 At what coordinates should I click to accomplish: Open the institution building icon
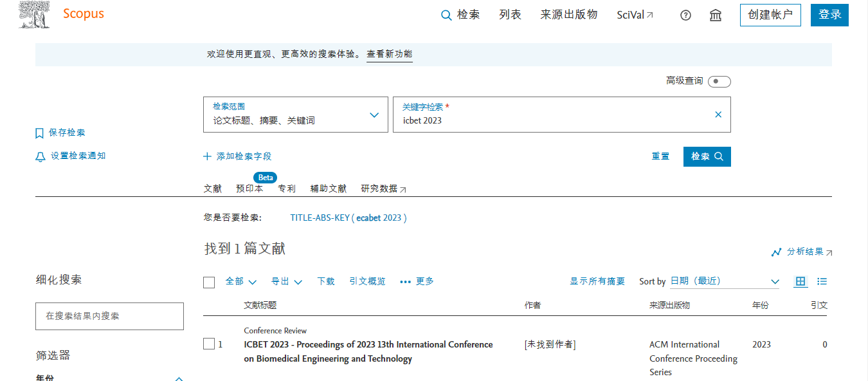tap(715, 15)
